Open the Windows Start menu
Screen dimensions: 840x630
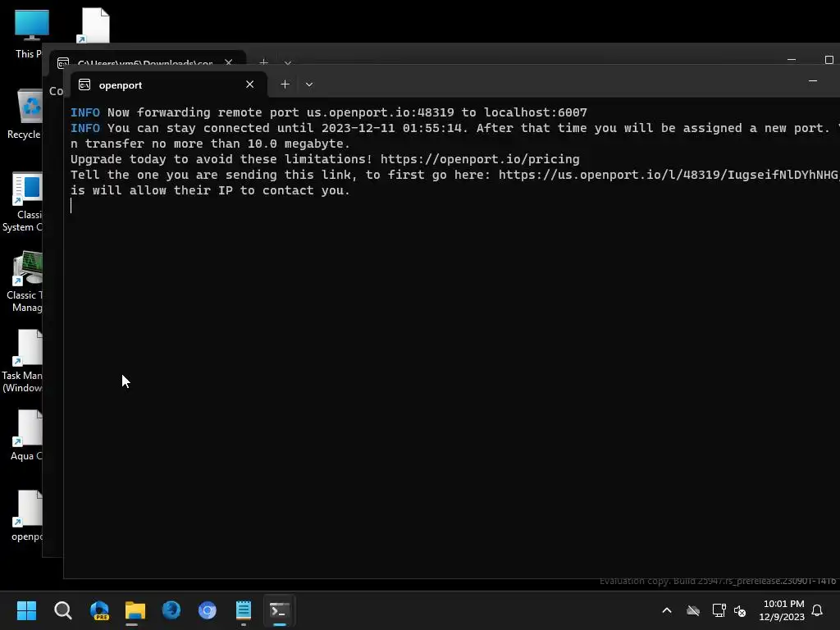26,610
